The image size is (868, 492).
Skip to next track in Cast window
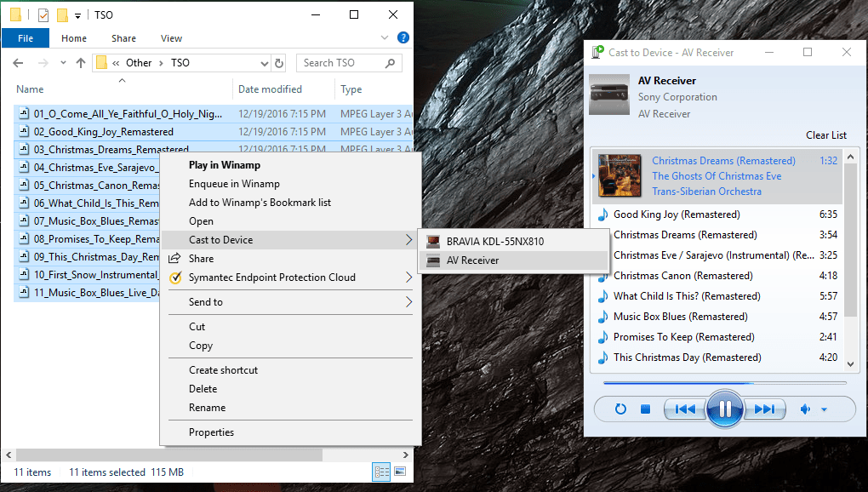tap(764, 409)
